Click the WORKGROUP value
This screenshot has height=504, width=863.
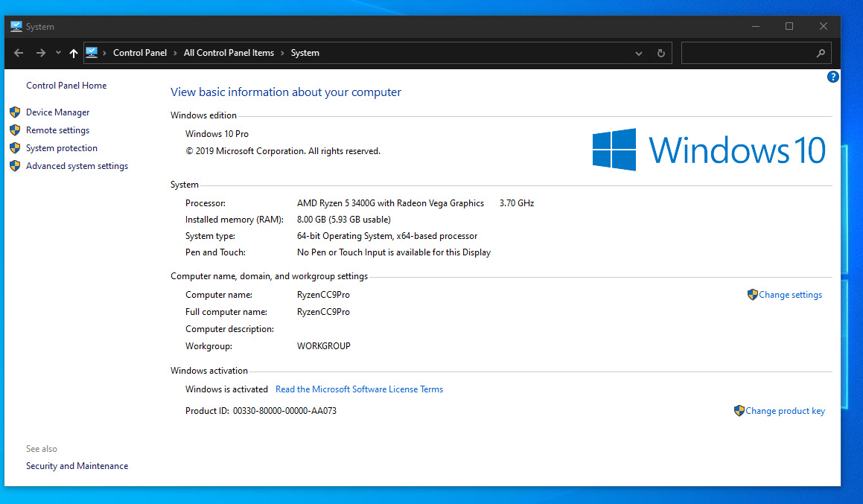pos(324,346)
